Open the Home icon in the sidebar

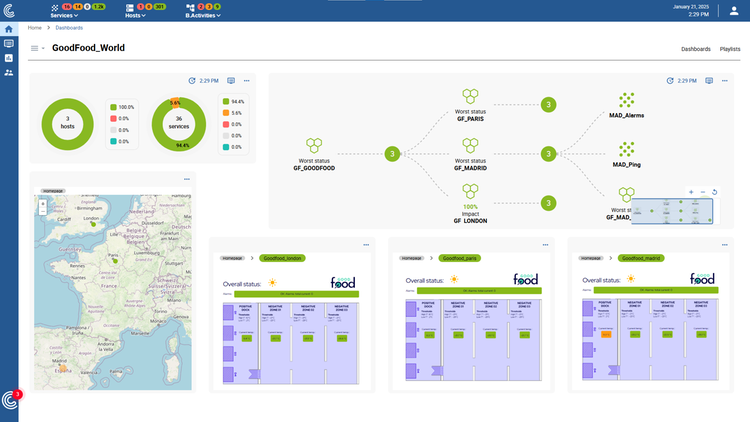9,29
